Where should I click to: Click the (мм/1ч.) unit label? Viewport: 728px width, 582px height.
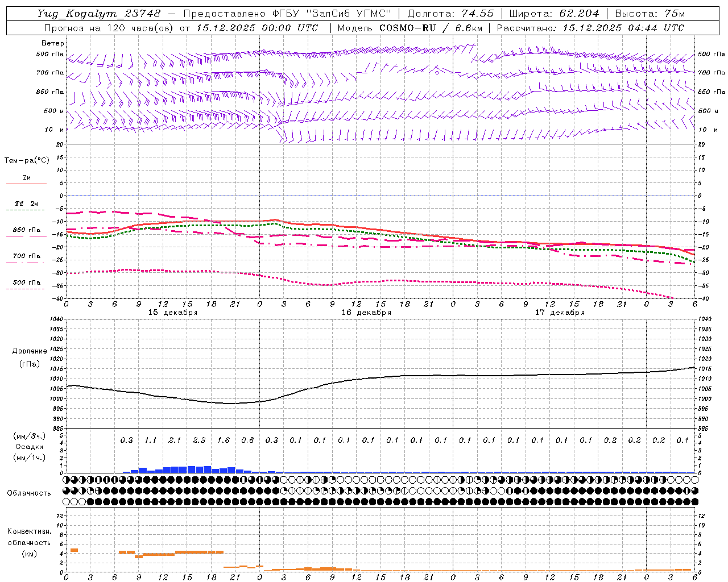[29, 458]
